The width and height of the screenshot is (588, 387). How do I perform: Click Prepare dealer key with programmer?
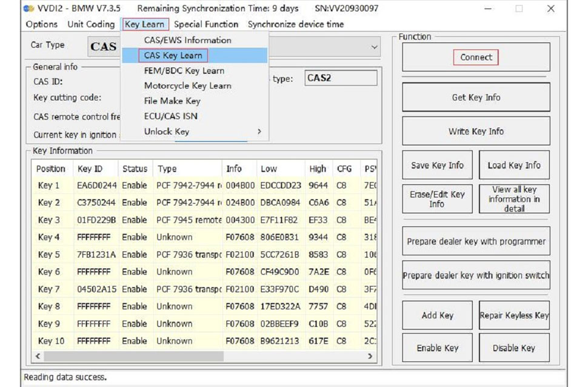tap(476, 241)
